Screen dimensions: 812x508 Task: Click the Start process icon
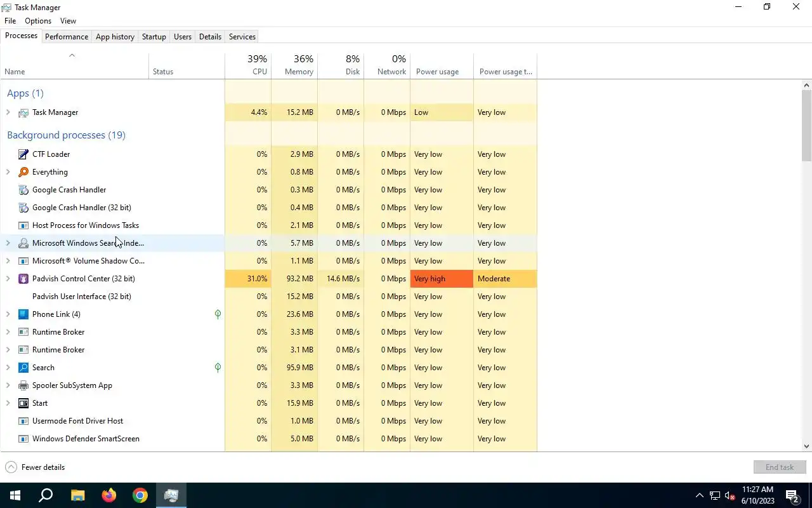23,403
